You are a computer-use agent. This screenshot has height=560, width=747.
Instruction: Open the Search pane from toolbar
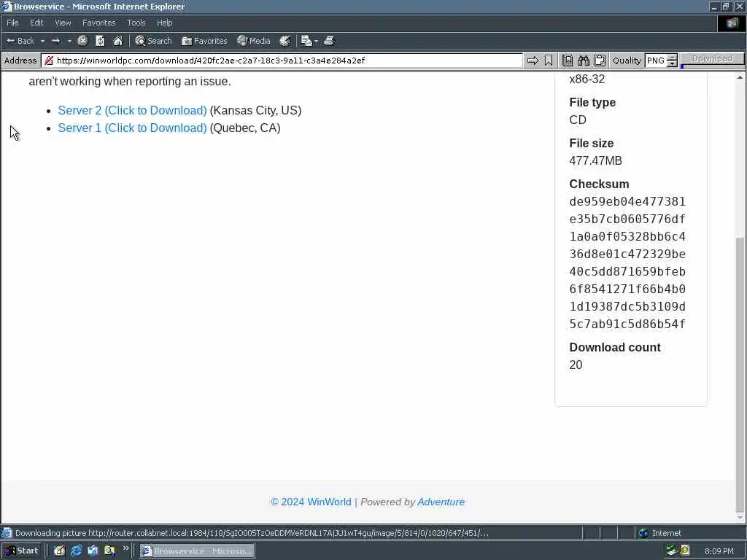[153, 41]
